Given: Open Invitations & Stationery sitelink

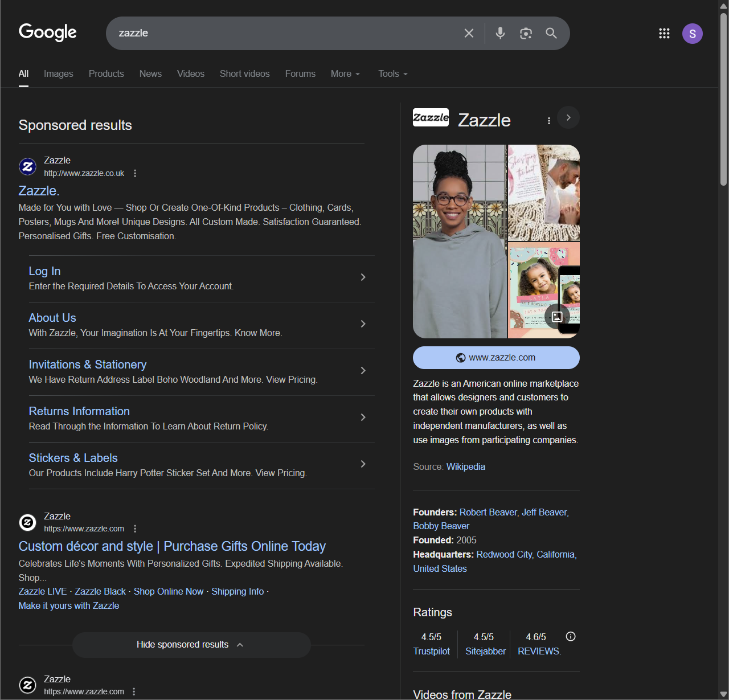Looking at the screenshot, I should pyautogui.click(x=88, y=365).
